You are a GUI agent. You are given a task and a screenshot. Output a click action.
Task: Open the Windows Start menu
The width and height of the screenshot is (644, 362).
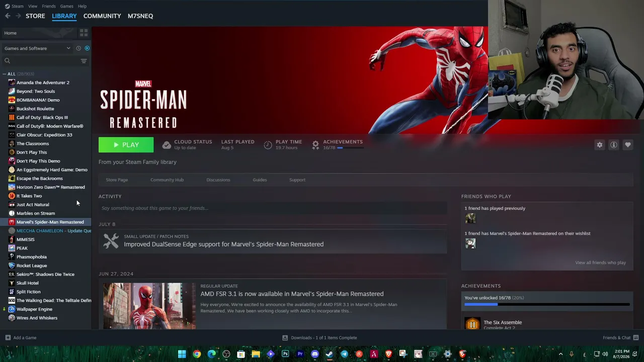coord(182,354)
